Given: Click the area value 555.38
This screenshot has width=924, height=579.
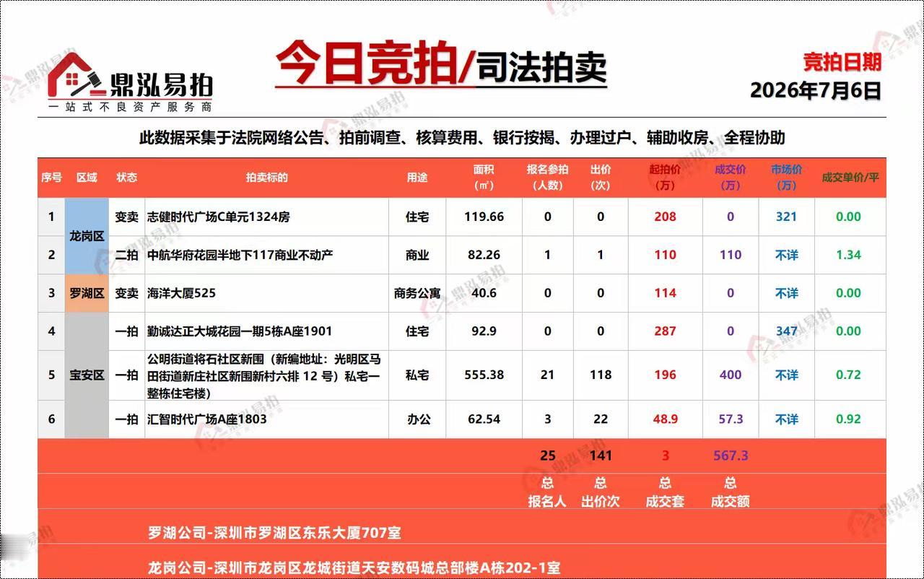Looking at the screenshot, I should pos(484,375).
